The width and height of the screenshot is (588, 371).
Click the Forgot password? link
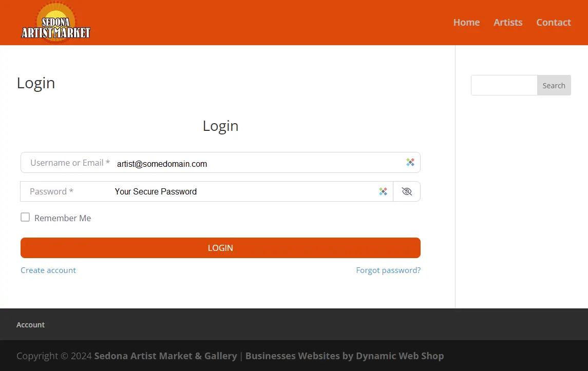point(388,270)
